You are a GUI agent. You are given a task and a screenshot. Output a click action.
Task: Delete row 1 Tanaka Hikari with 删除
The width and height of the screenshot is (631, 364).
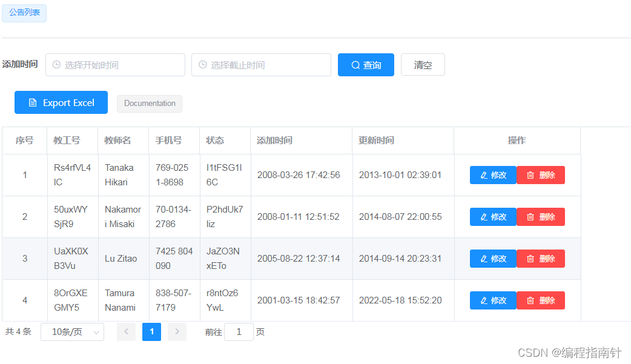coord(541,175)
